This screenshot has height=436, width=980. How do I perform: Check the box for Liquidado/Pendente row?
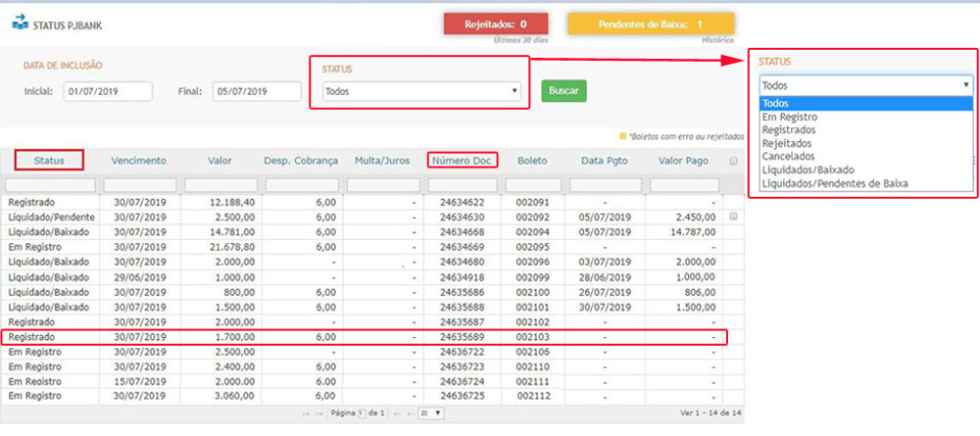[x=733, y=216]
